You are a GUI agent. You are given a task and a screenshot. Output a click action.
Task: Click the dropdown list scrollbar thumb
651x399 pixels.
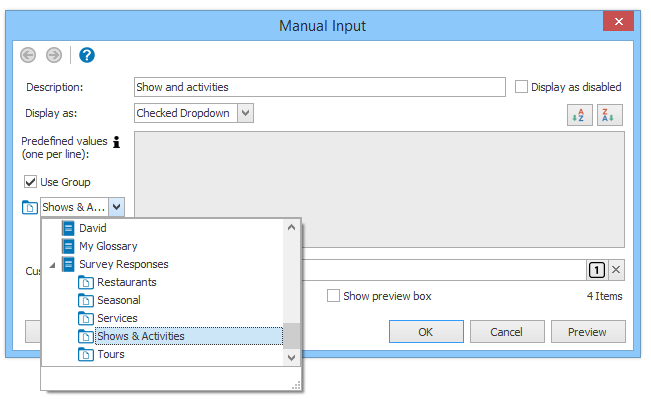[x=291, y=336]
